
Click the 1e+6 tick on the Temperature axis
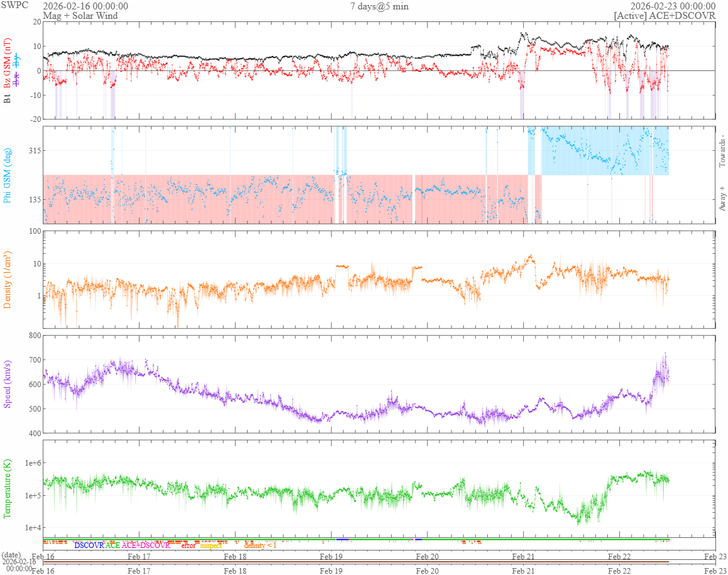pyautogui.click(x=33, y=463)
